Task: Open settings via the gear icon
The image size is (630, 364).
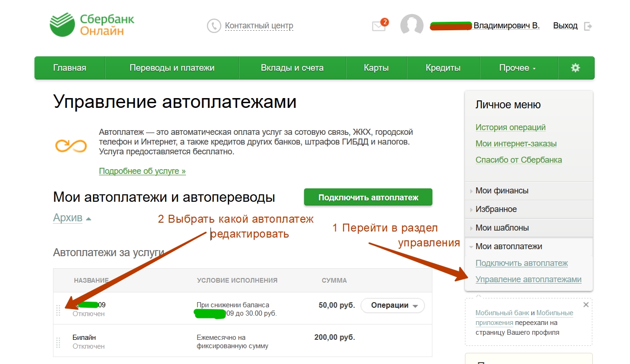Action: pyautogui.click(x=576, y=68)
